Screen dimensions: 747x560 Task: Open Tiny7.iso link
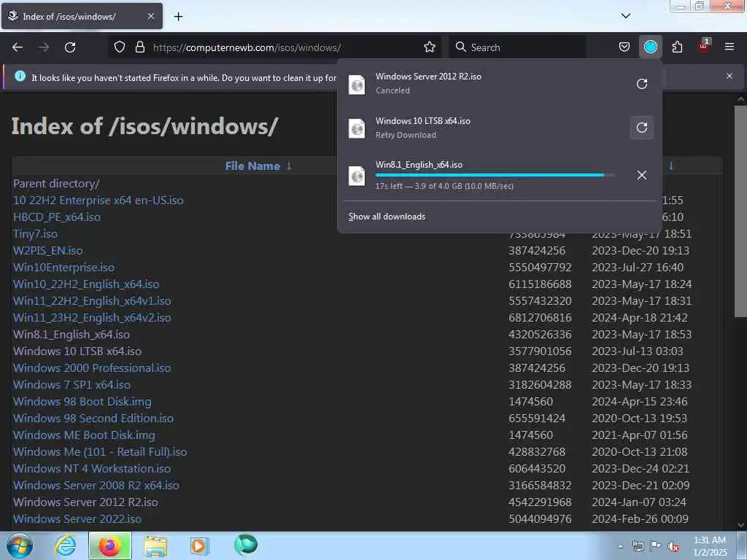pyautogui.click(x=35, y=234)
